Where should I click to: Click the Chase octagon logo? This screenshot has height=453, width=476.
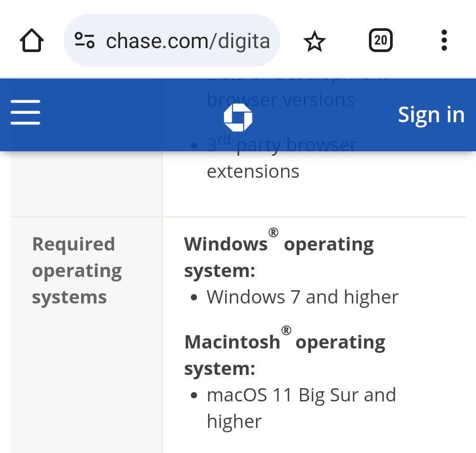click(238, 117)
